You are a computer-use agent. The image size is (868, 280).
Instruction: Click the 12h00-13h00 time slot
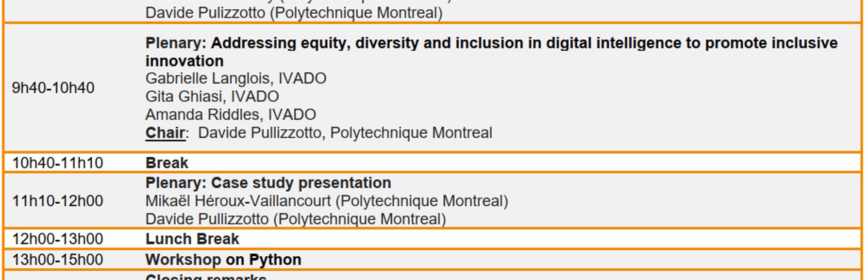click(58, 239)
